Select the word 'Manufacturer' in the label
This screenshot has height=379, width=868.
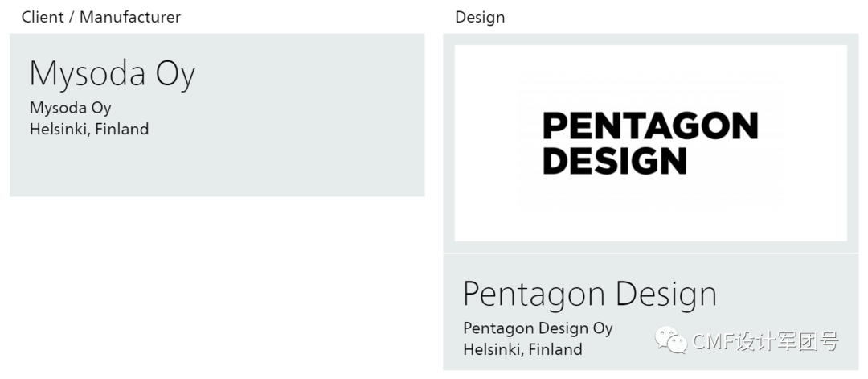[130, 17]
